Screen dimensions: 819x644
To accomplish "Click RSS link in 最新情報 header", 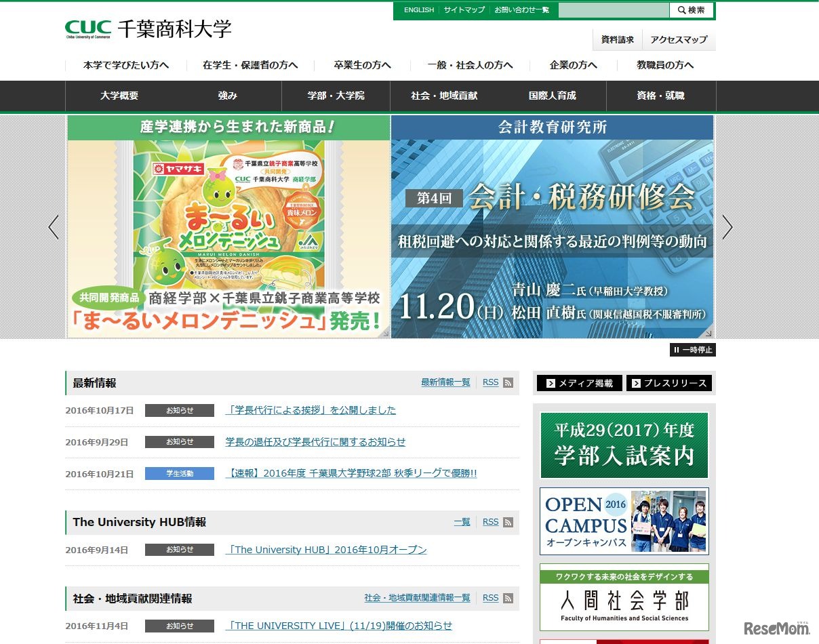I will [490, 382].
